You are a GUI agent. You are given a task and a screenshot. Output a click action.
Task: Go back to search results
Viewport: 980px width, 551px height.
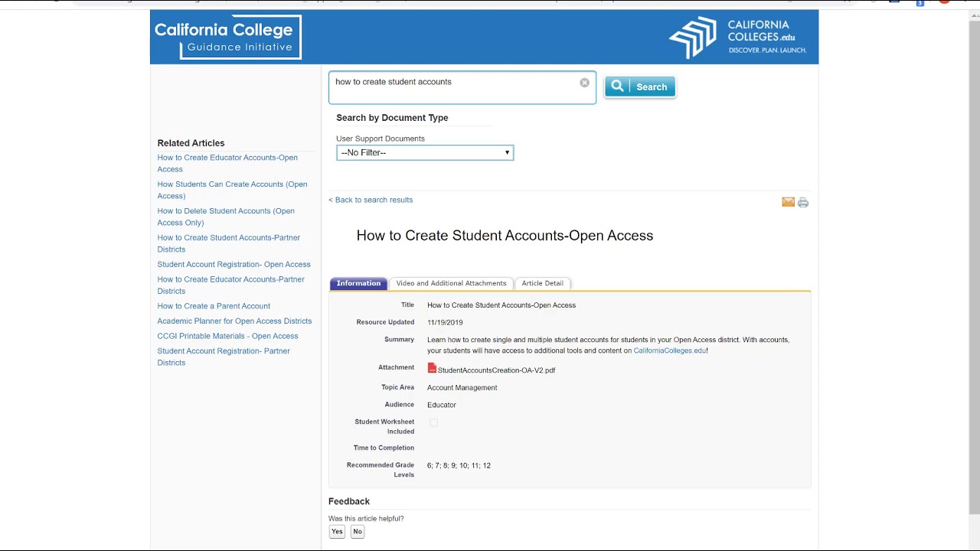371,200
